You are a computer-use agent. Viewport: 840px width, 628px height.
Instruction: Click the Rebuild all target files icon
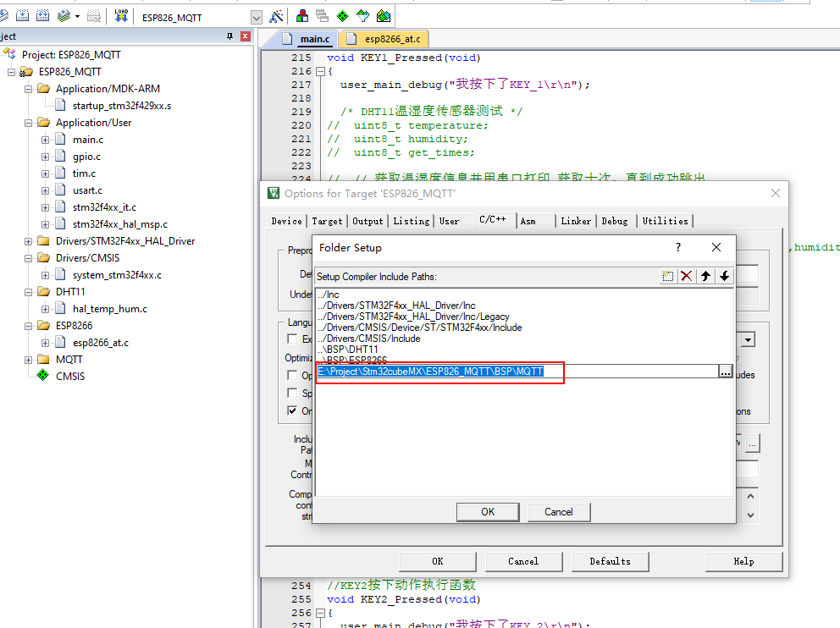click(x=43, y=16)
